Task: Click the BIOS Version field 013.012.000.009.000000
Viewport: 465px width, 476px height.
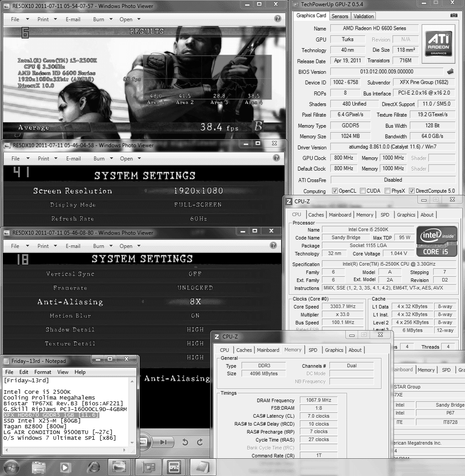Action: tap(386, 72)
